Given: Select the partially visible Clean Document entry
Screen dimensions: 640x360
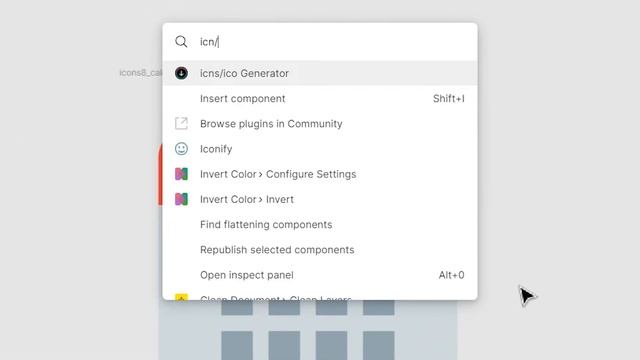Looking at the screenshot, I should coord(320,294).
